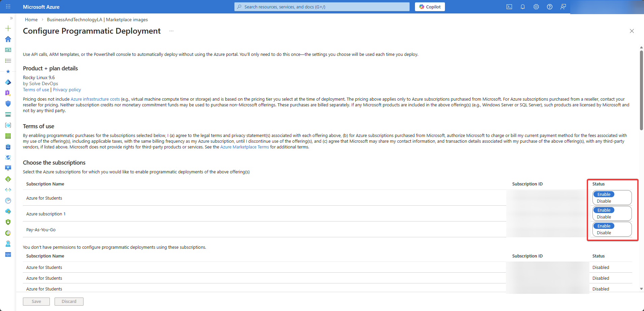Click the Discard button
Screen dimensions: 644x311
(x=69, y=301)
